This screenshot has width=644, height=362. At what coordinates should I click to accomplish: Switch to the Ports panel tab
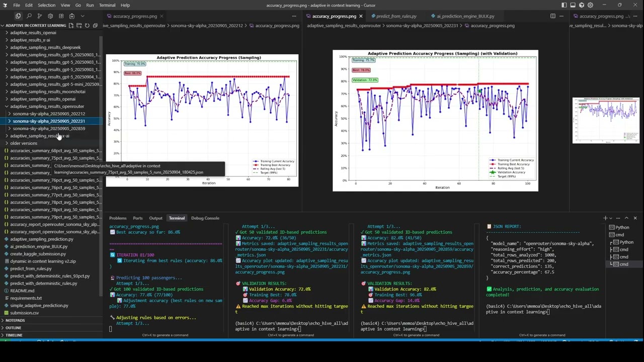point(137,218)
